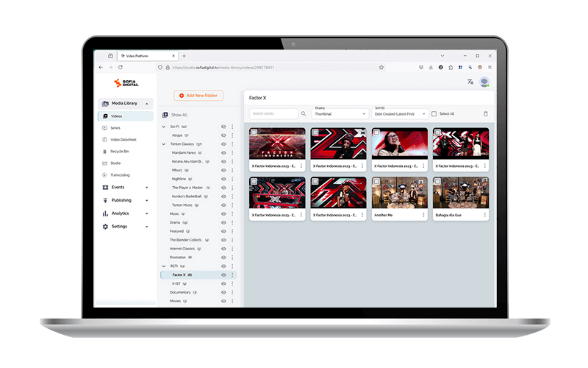
Task: Collapse the Sci-Fi folder
Action: point(164,127)
